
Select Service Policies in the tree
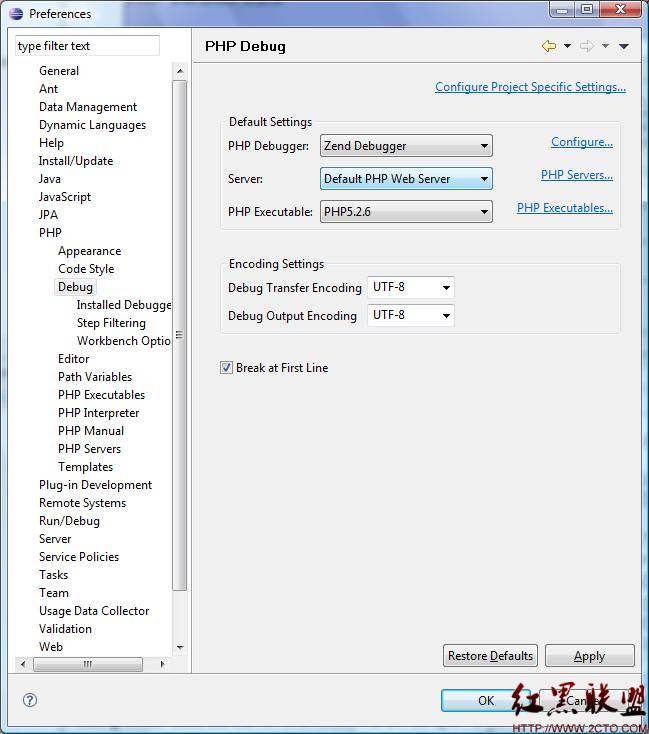pyautogui.click(x=79, y=557)
